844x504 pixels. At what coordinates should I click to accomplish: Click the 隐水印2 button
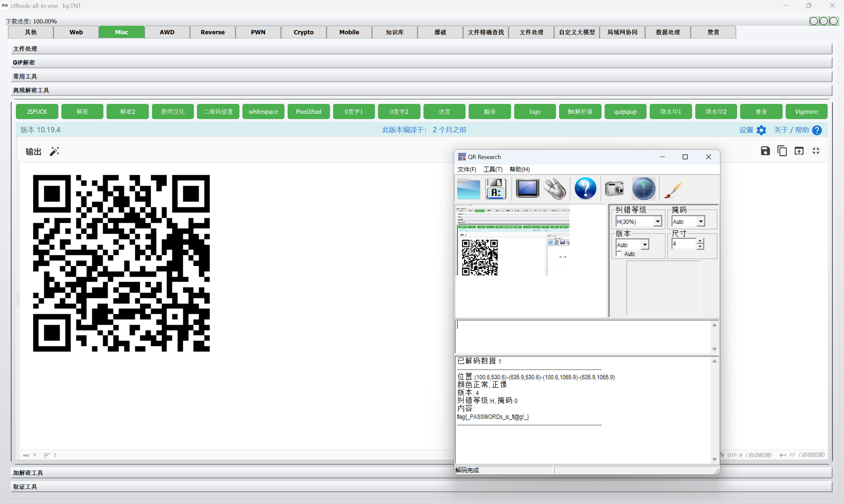tap(716, 111)
